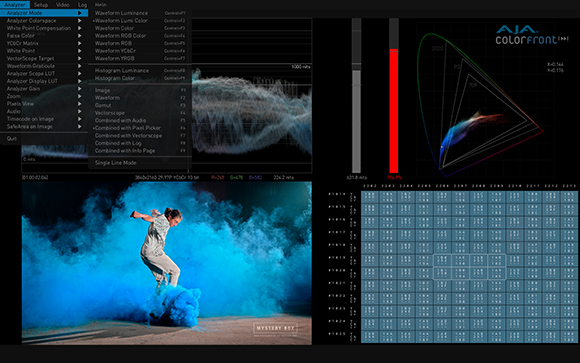Open the Video menu
The width and height of the screenshot is (580, 363).
pyautogui.click(x=63, y=5)
